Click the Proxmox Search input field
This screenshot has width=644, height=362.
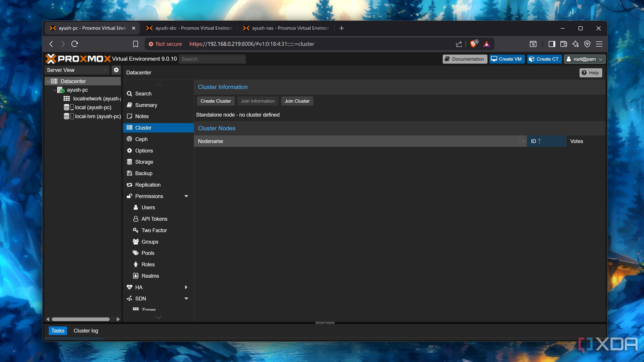point(212,59)
